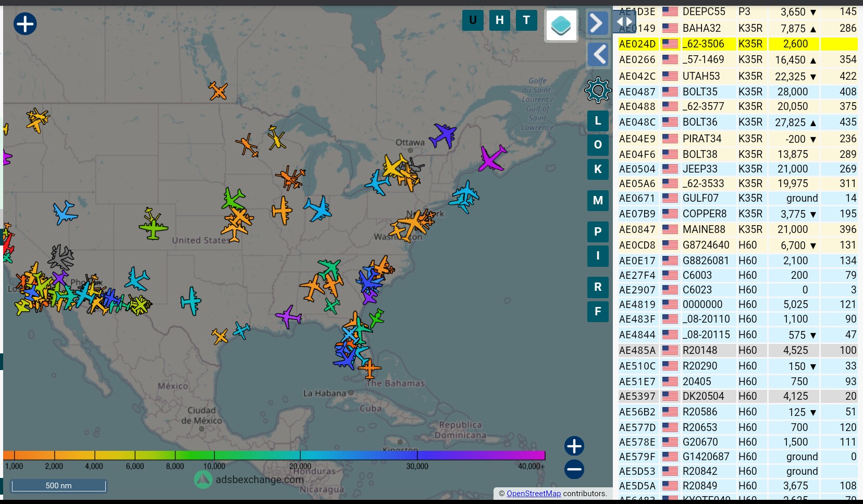Image resolution: width=863 pixels, height=504 pixels.
Task: Toggle the sidebar width double-arrow button
Action: [624, 22]
